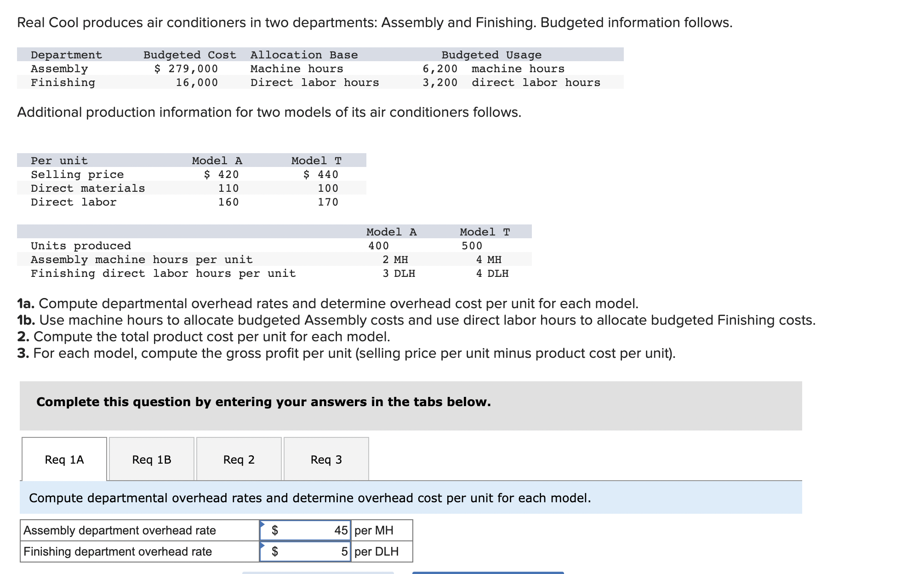
Task: Select the Req 2 tab
Action: (239, 459)
